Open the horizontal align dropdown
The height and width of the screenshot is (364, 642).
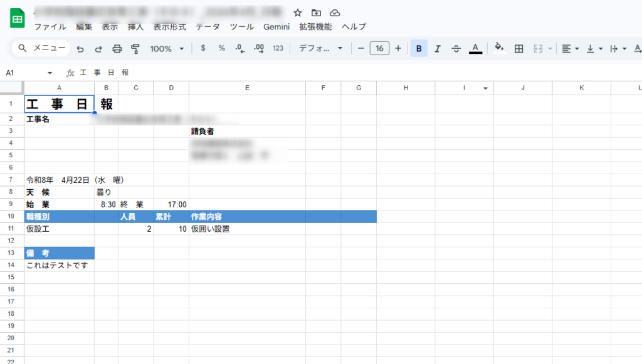570,48
